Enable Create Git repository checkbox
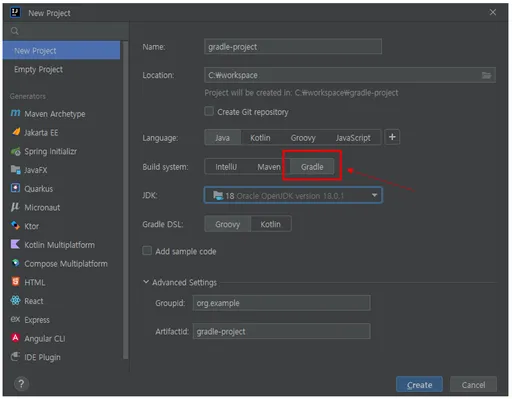 point(209,111)
